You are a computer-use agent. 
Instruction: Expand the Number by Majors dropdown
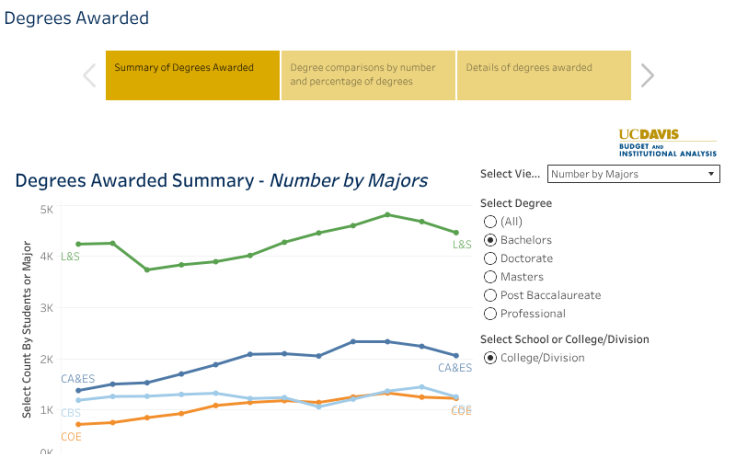634,174
